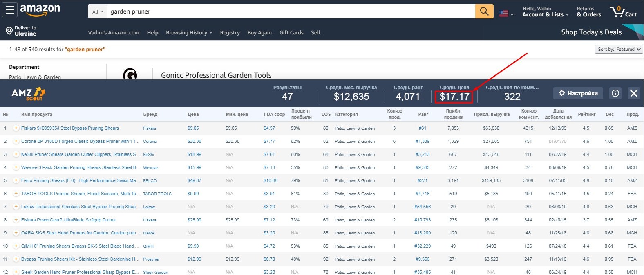This screenshot has width=644, height=275.
Task: Open the Sell page
Action: click(315, 33)
